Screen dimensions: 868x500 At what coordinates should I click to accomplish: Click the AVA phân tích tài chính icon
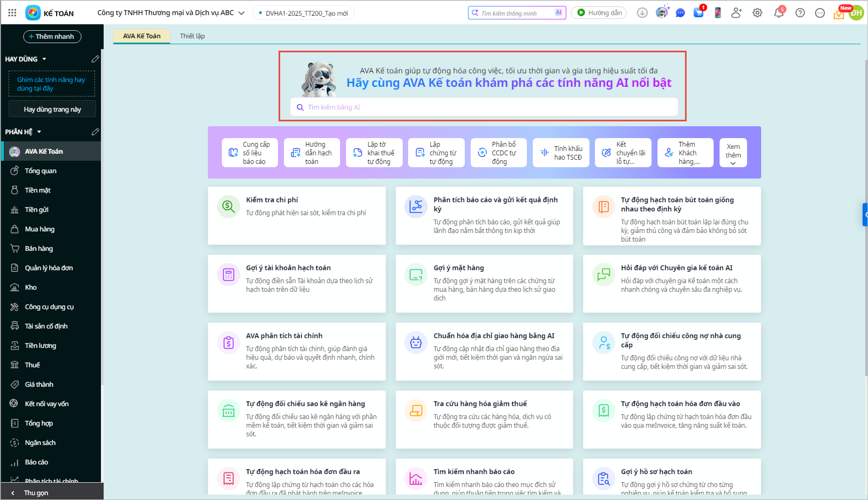point(229,342)
